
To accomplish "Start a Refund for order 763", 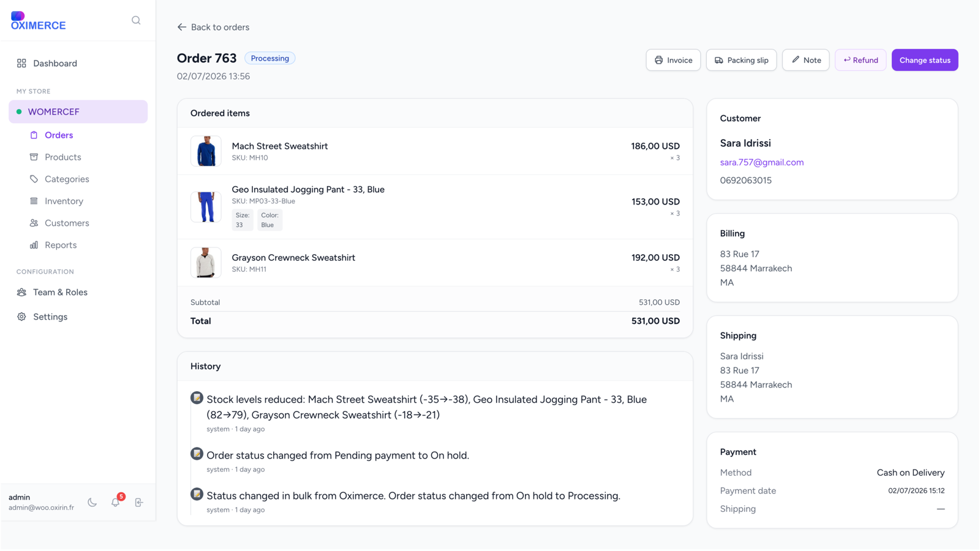I will (x=860, y=60).
